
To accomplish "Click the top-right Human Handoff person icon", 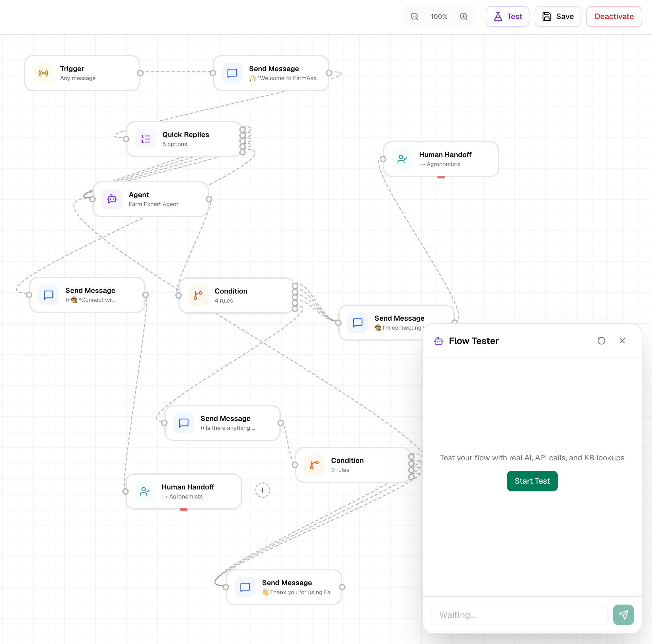I will [402, 159].
